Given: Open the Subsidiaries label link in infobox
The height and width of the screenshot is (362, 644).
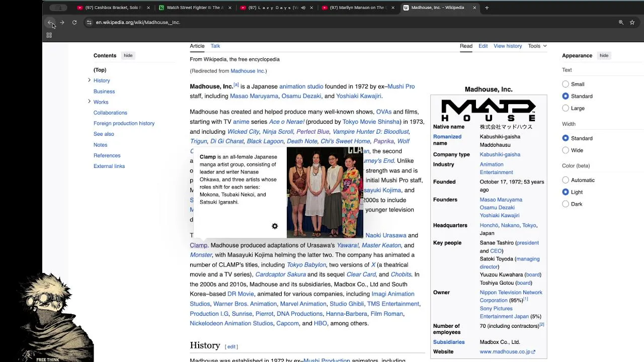Looking at the screenshot, I should click(449, 342).
